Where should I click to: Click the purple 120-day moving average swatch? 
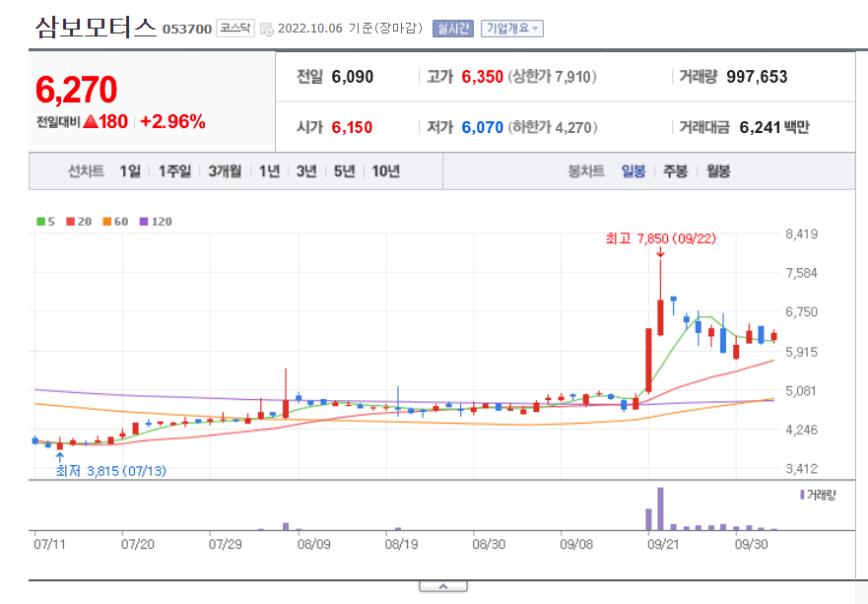pyautogui.click(x=144, y=222)
